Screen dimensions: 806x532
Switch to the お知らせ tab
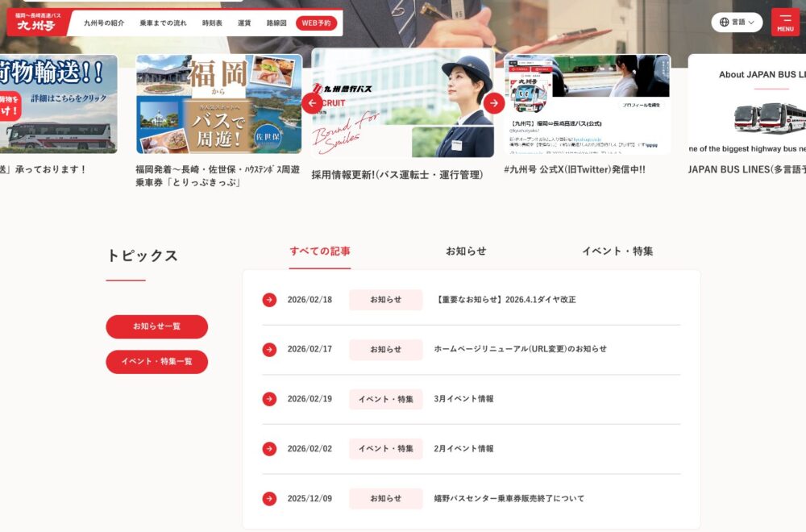coord(466,251)
